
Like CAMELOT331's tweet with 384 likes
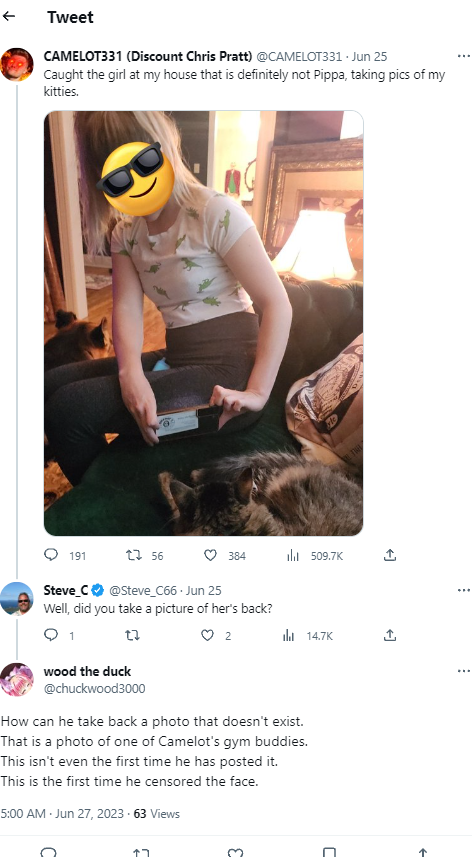210,555
